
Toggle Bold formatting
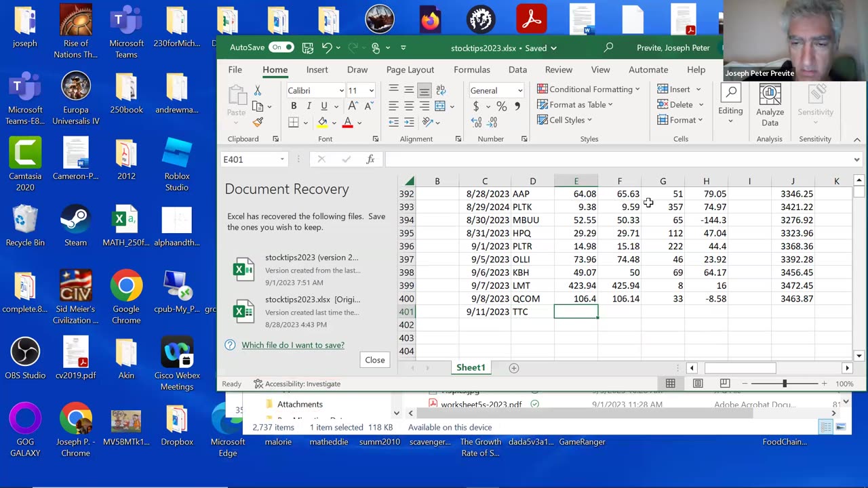(x=294, y=106)
